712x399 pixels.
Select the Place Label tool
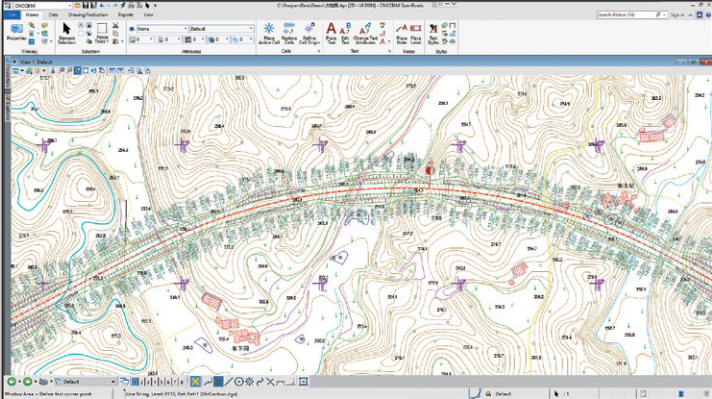click(x=415, y=34)
